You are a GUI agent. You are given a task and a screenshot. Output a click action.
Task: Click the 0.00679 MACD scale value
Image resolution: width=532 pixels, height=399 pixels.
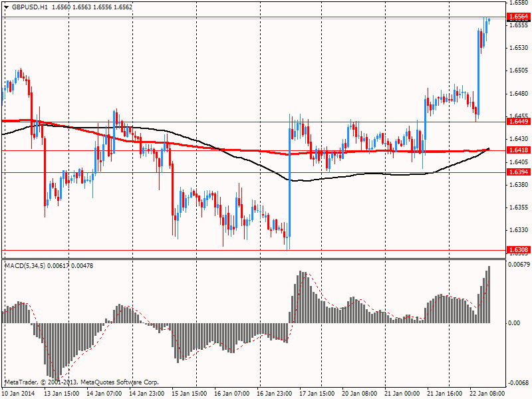pos(519,264)
